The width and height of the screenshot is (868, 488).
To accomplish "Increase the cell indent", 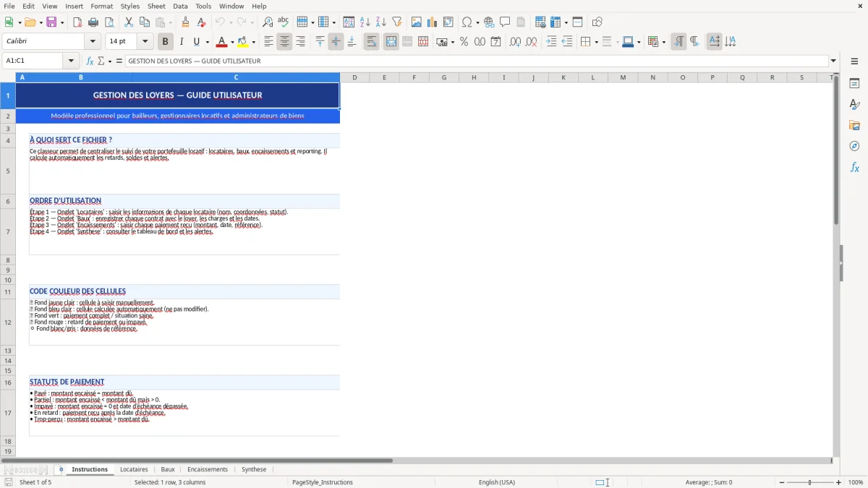I will point(551,42).
